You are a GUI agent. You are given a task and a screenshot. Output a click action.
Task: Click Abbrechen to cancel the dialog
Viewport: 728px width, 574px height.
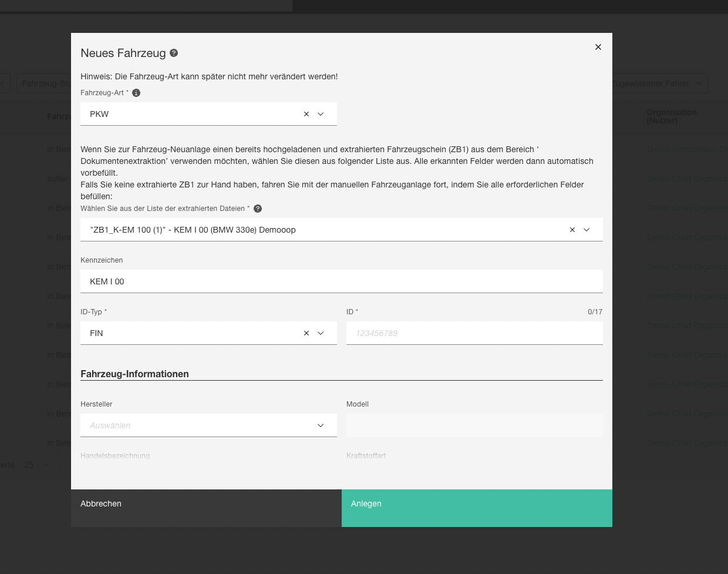tap(206, 508)
